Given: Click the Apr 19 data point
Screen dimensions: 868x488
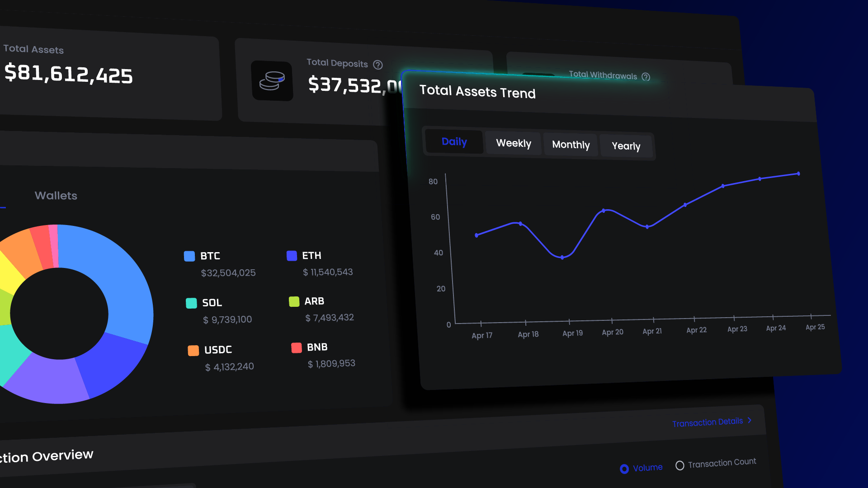Looking at the screenshot, I should pos(562,258).
